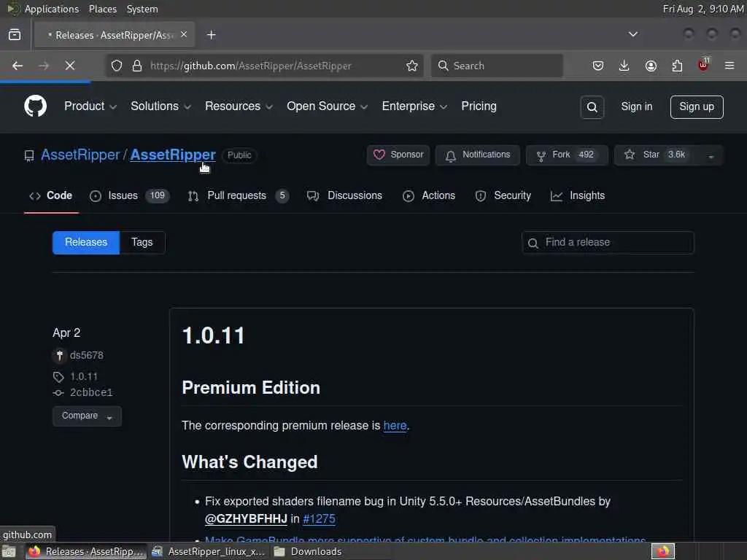Click the Notifications button
Image resolution: width=747 pixels, height=560 pixels.
click(477, 155)
